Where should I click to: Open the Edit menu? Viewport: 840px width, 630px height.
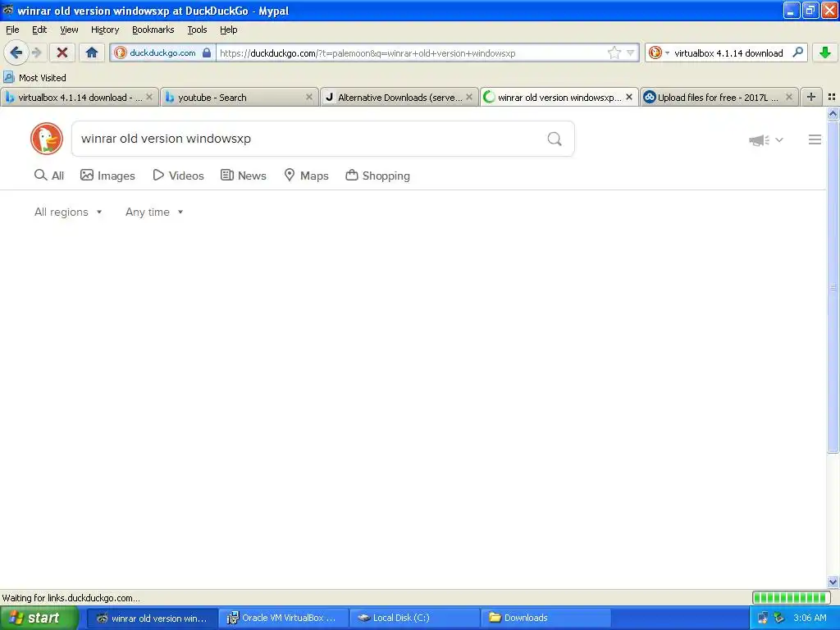tap(39, 30)
